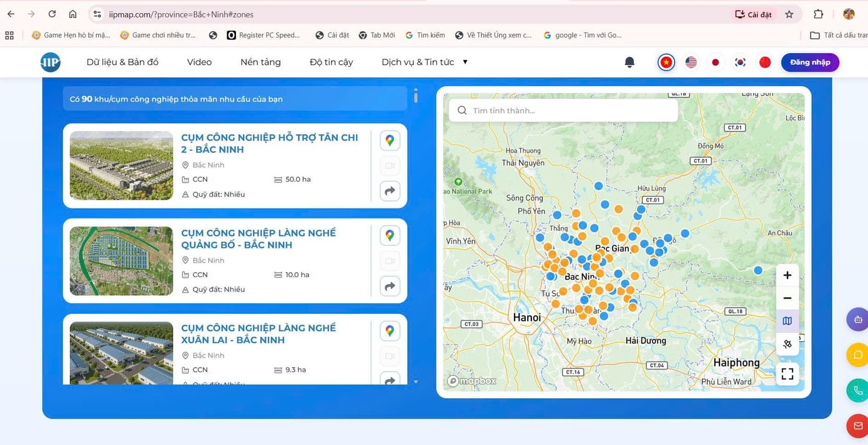Open Tân Chi 2 thumbnail image

click(x=121, y=165)
